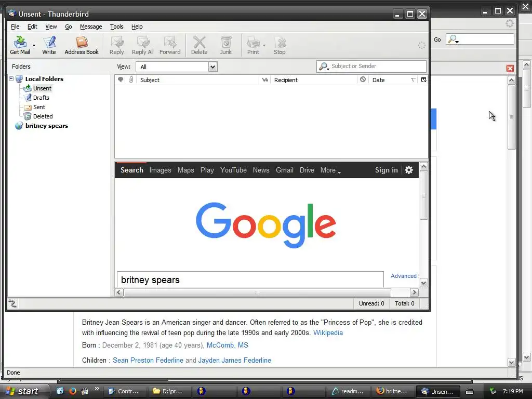Viewport: 532px width, 399px height.
Task: Click the Advanced search link
Action: coord(403,276)
